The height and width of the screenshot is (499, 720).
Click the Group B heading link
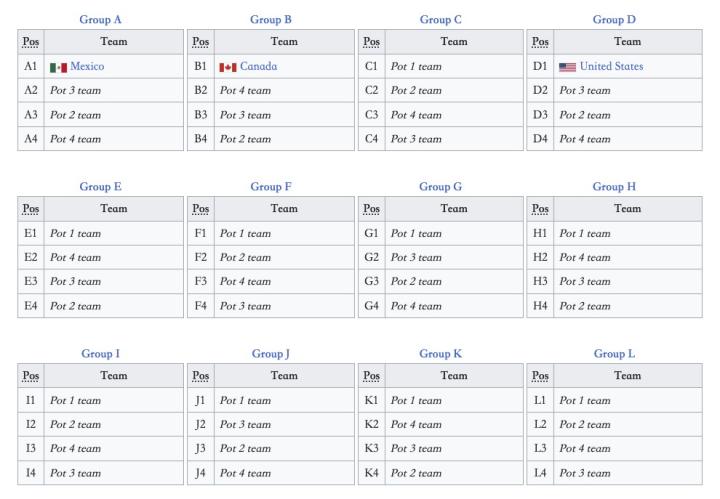(x=270, y=19)
